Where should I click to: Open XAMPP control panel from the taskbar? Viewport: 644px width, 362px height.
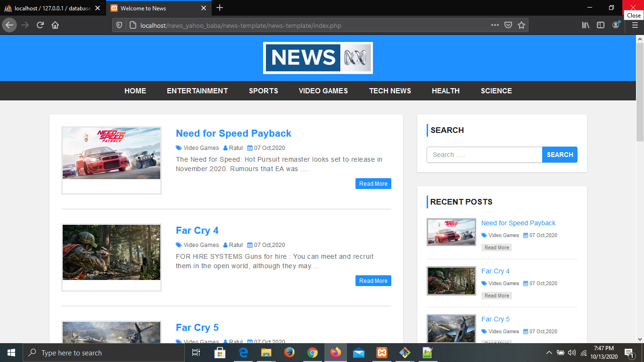tap(381, 353)
